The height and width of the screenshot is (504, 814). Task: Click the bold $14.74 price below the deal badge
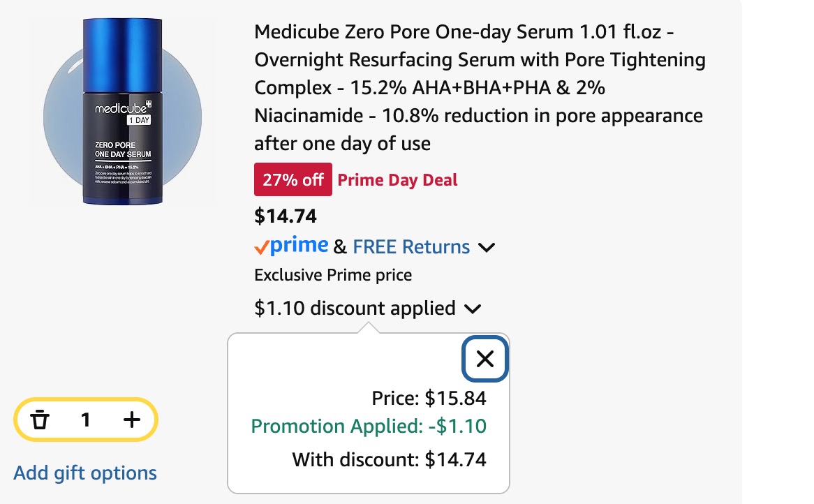(286, 216)
